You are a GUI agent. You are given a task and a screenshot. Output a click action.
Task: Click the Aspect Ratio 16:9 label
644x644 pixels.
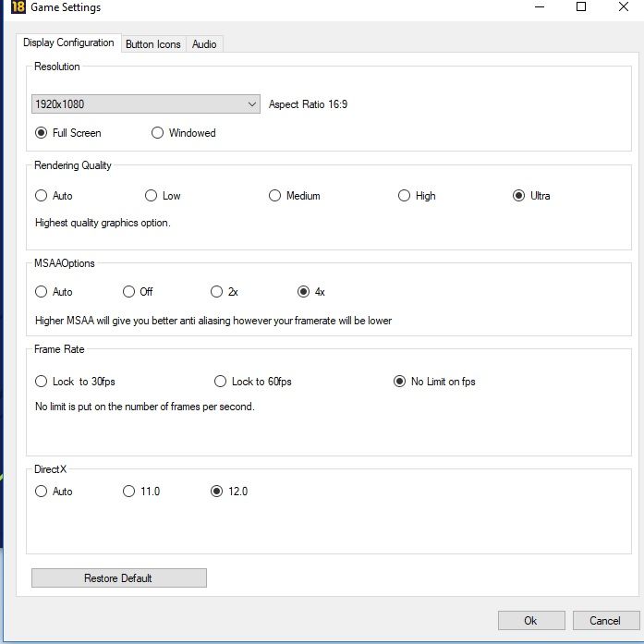tap(308, 104)
